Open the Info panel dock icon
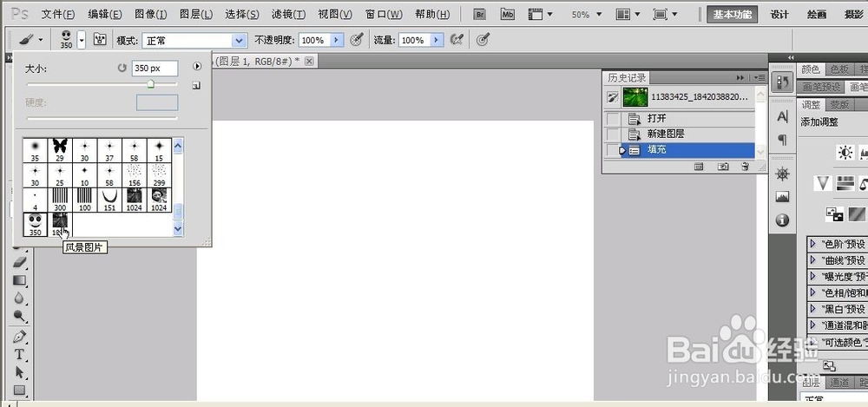This screenshot has width=868, height=407. click(782, 220)
